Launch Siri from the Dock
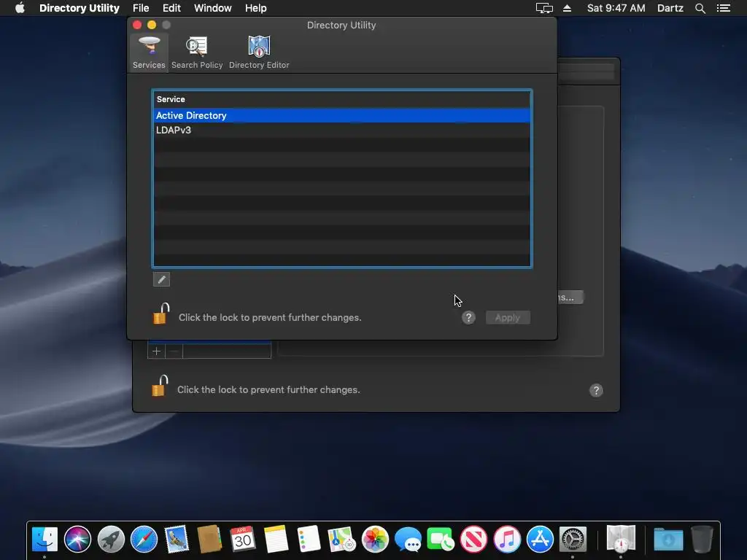The image size is (747, 560). (x=77, y=539)
